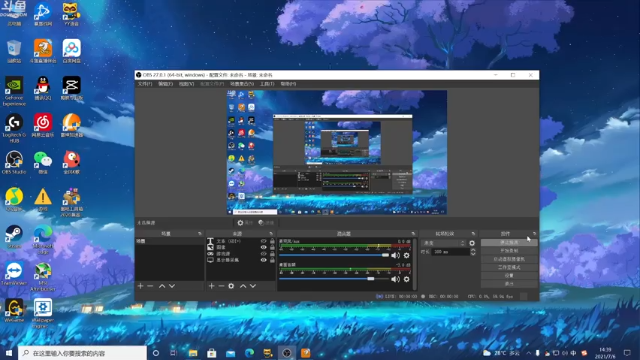The image size is (640, 360).
Task: Toggle lock of third source row
Action: (x=272, y=253)
